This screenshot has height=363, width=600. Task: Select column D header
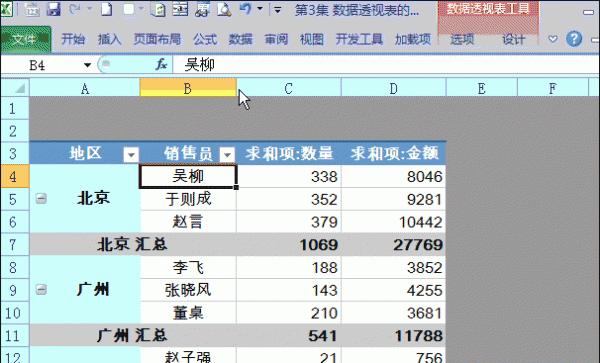point(393,88)
